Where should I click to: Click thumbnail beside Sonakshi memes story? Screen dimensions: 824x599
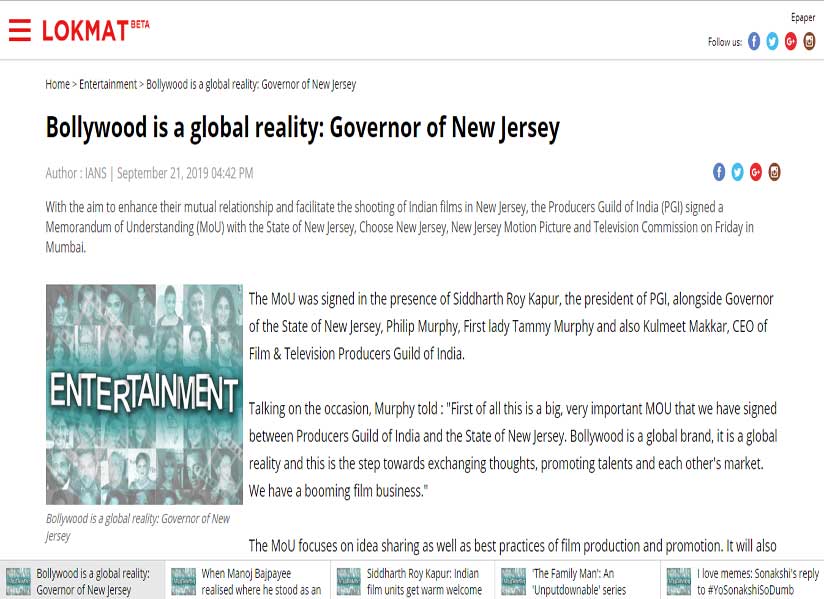[x=678, y=582]
